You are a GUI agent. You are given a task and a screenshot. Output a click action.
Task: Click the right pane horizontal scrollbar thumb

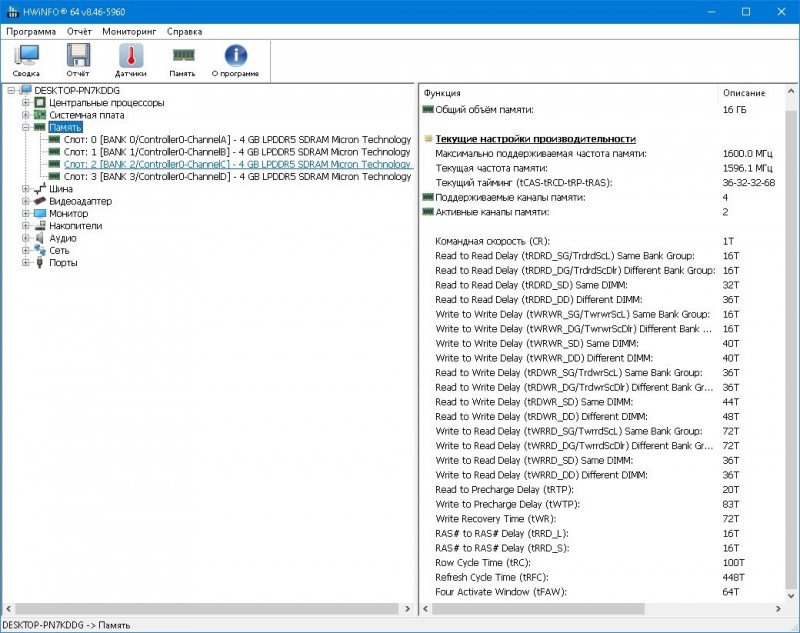(x=538, y=609)
